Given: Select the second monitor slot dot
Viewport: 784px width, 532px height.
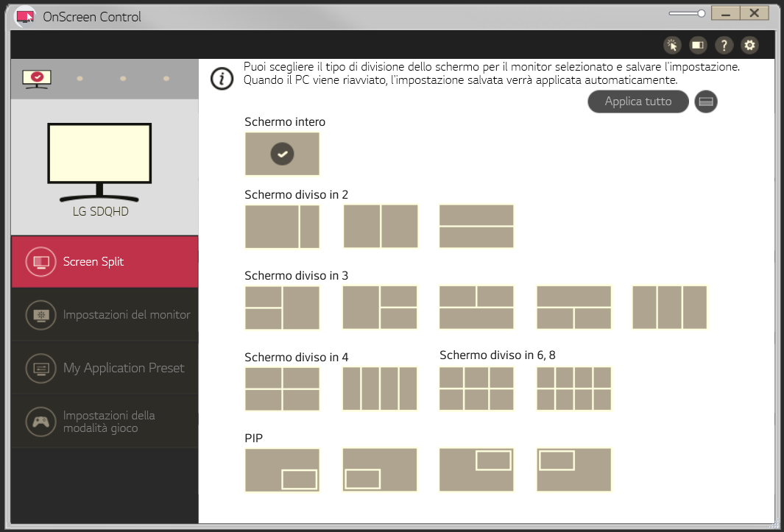Looking at the screenshot, I should point(80,79).
